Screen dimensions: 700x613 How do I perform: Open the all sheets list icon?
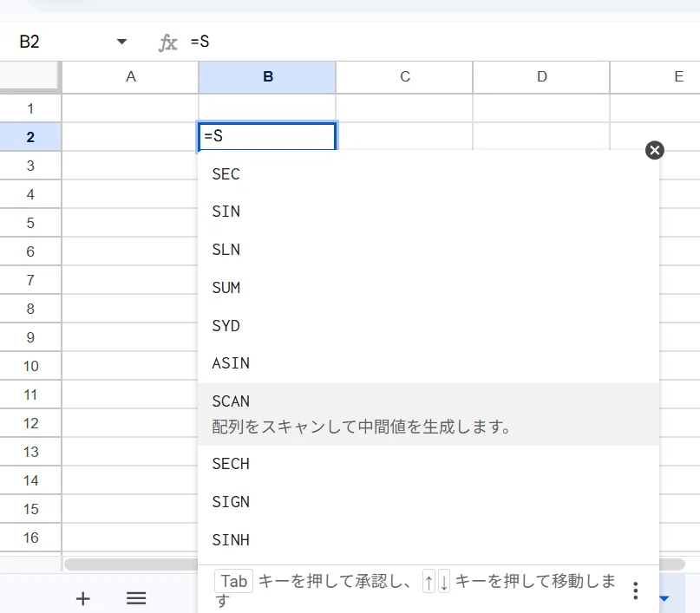pos(136,598)
